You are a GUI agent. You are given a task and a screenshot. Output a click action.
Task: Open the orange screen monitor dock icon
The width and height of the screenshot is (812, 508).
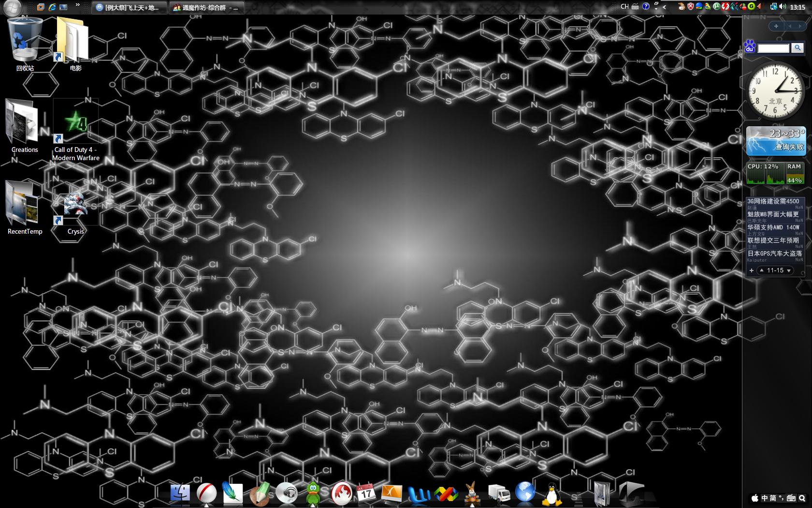392,493
